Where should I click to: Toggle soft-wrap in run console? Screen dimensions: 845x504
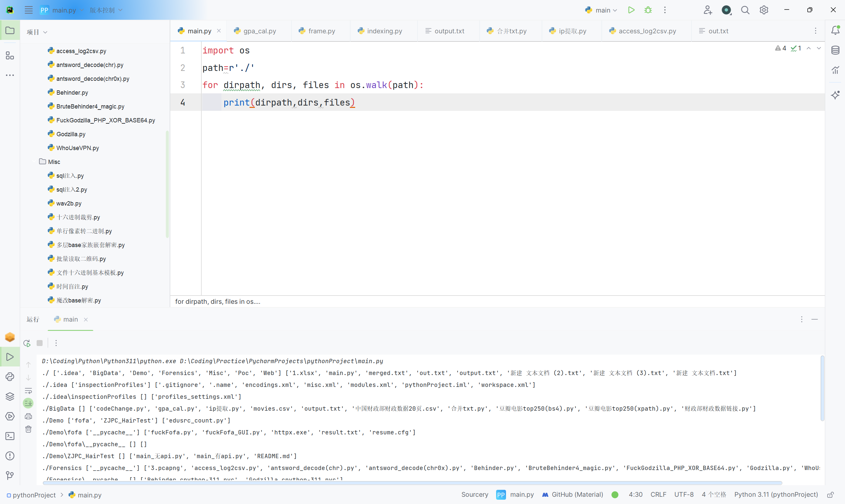tap(28, 391)
